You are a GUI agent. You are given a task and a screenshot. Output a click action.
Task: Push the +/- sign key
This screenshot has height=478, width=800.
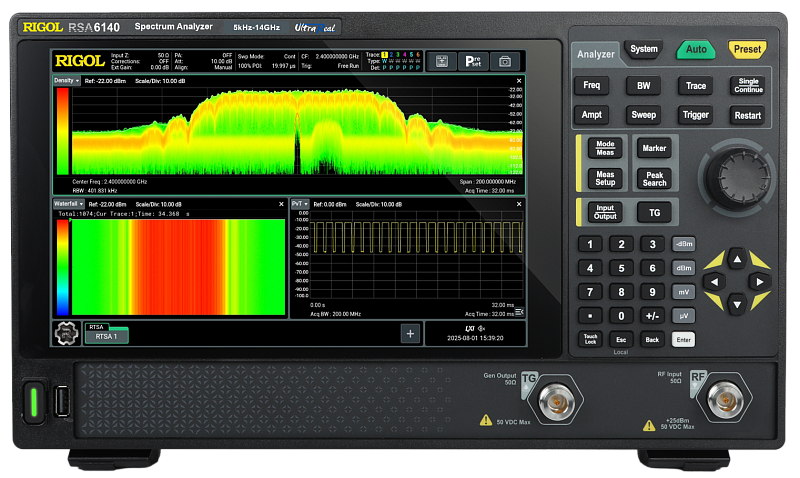[652, 316]
